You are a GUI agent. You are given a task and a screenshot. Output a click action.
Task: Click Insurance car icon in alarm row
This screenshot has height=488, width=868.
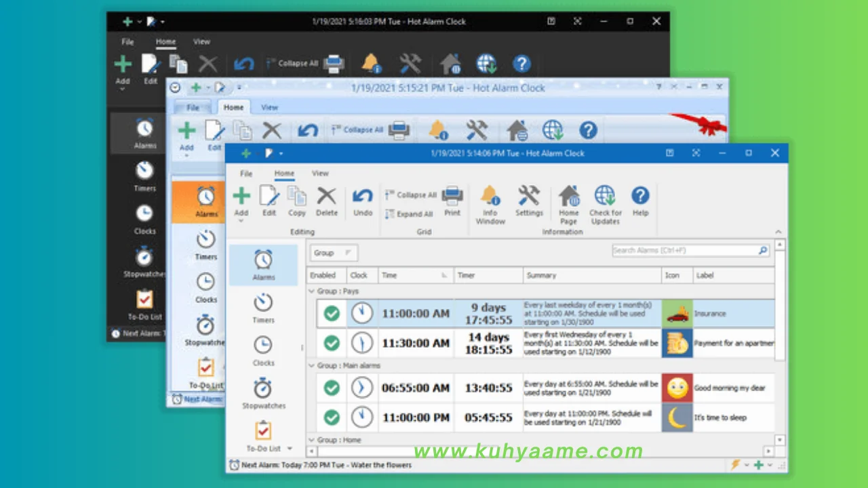(x=677, y=314)
